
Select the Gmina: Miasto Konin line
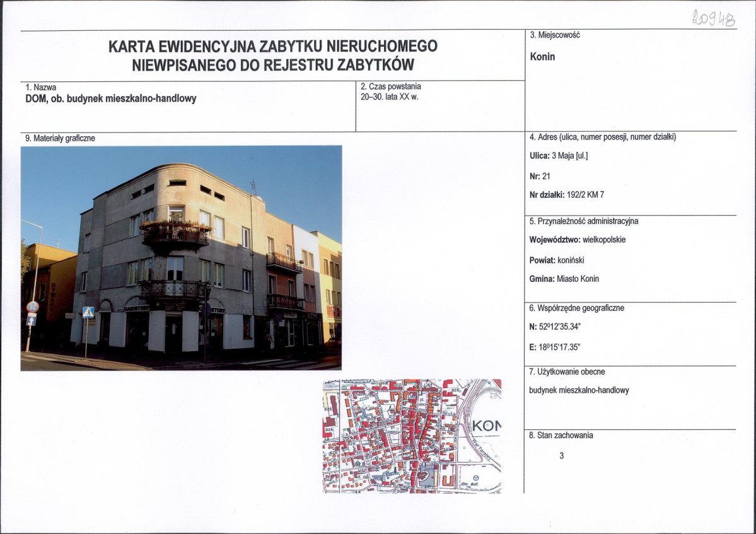pos(564,279)
